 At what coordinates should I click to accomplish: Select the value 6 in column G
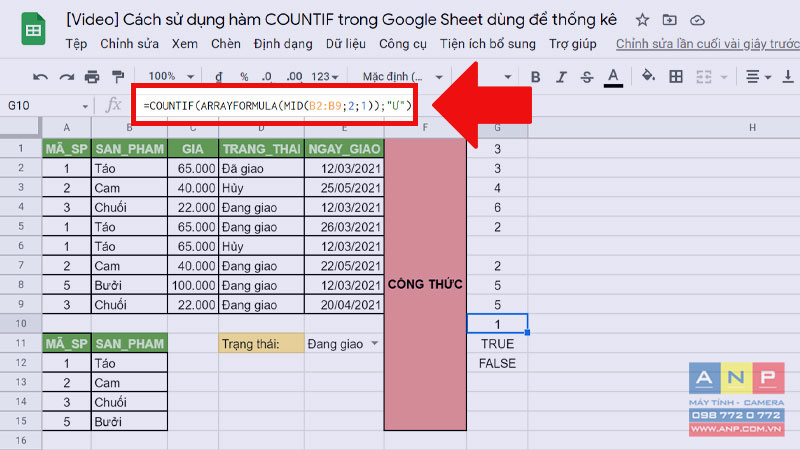pos(497,207)
